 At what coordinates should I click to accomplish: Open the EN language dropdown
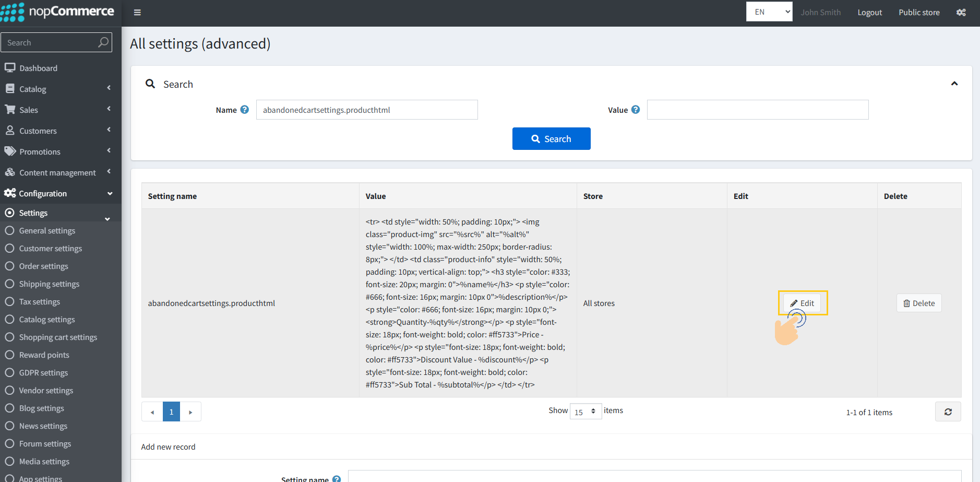[x=769, y=12]
